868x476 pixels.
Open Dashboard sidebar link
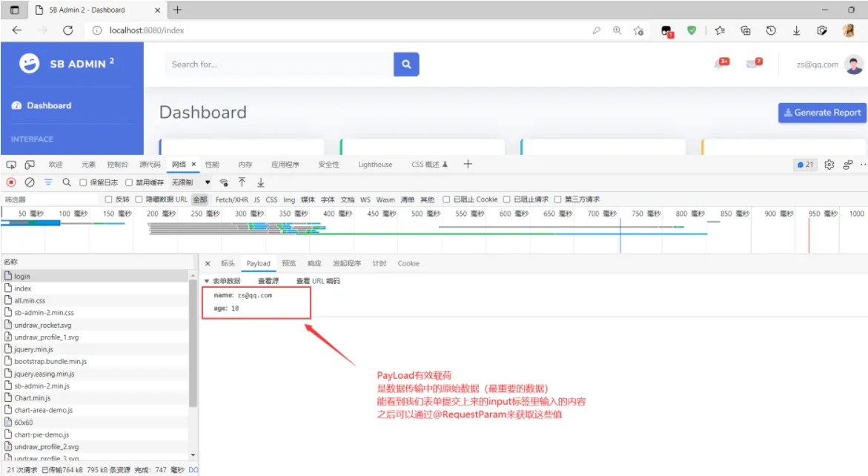42,106
